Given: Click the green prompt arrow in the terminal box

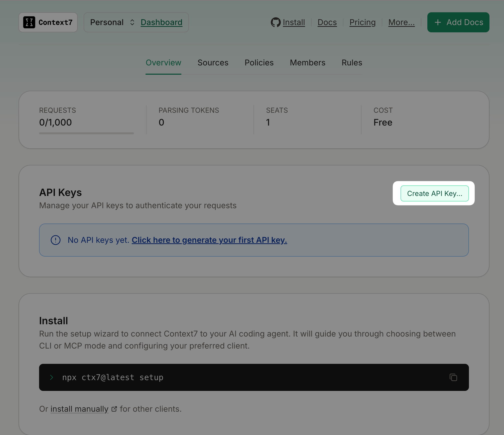Looking at the screenshot, I should tap(52, 378).
